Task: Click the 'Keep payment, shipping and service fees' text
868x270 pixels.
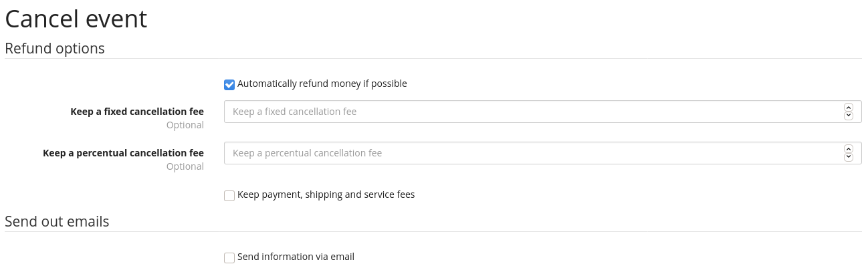Action: pyautogui.click(x=326, y=194)
